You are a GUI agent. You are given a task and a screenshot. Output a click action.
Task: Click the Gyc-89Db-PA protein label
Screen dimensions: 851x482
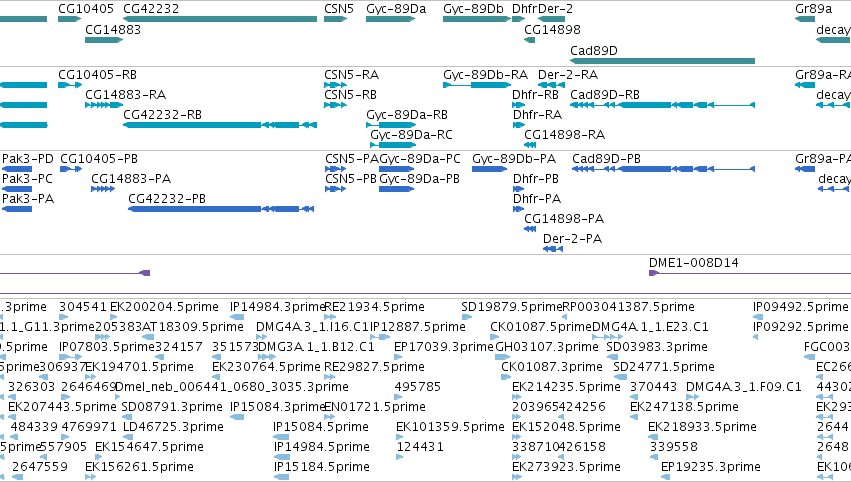tap(514, 158)
